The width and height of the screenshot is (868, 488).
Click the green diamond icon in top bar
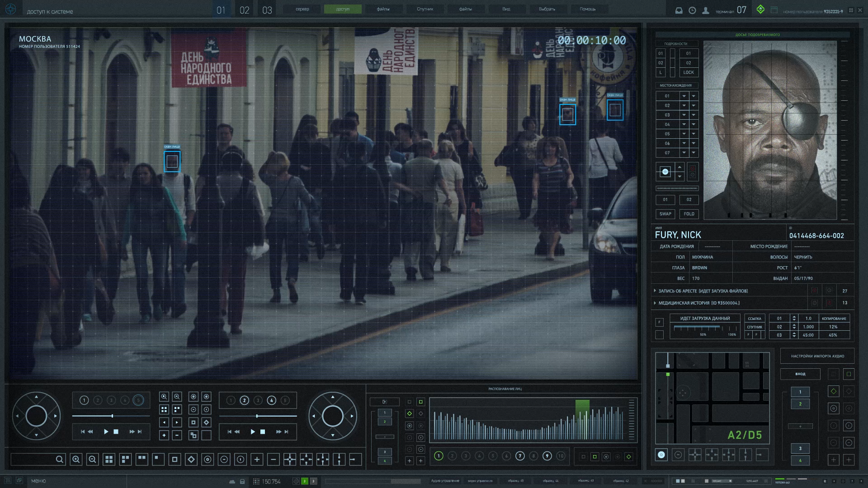tap(760, 9)
